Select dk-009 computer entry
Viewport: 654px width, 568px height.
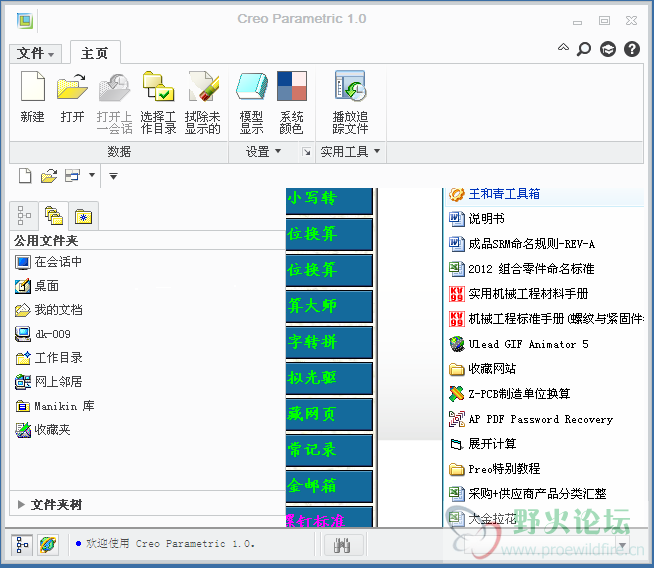[43, 334]
